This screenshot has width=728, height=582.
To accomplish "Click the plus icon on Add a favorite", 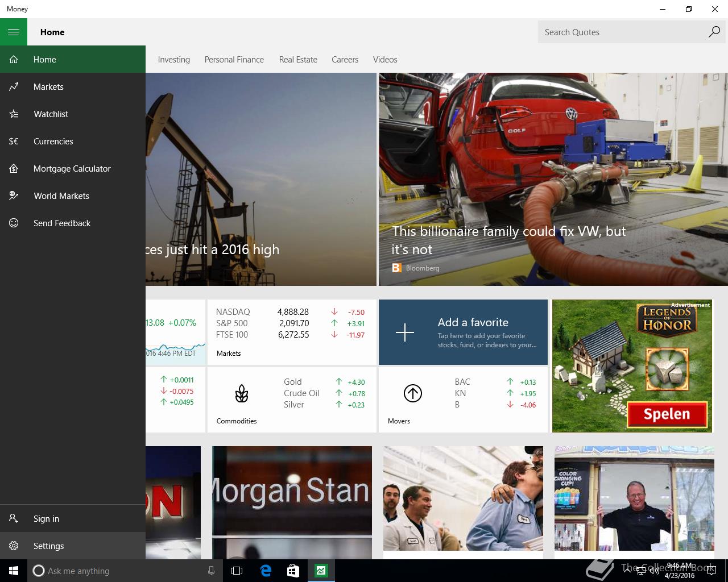I will [x=405, y=332].
